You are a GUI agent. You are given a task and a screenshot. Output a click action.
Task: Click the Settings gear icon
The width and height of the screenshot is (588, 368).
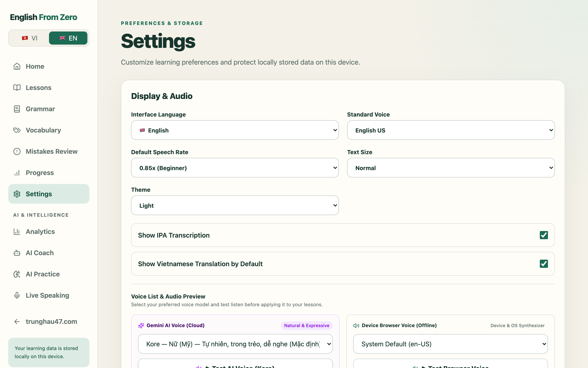(17, 194)
